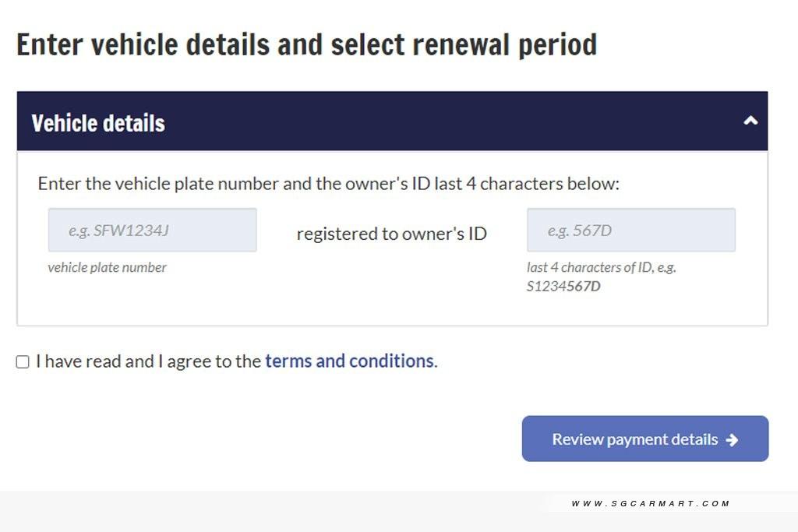
Task: Tick the terms agreement checkbox
Action: click(x=23, y=361)
